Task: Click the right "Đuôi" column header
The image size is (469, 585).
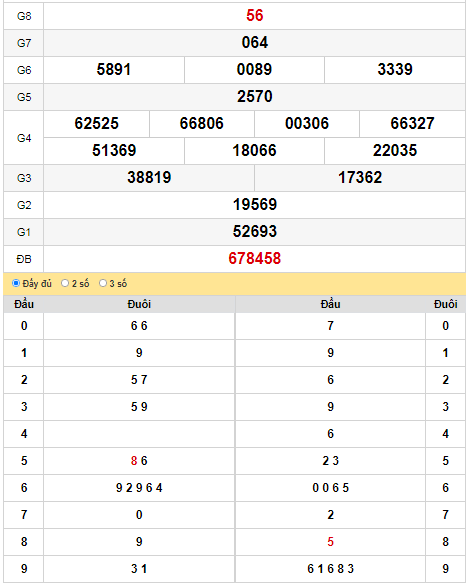Action: tap(445, 304)
